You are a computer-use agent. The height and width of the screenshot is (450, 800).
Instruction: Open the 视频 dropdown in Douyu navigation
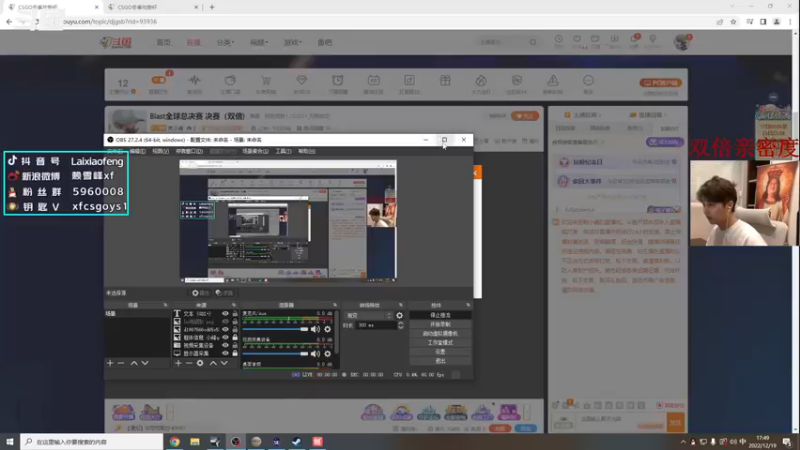tap(259, 42)
